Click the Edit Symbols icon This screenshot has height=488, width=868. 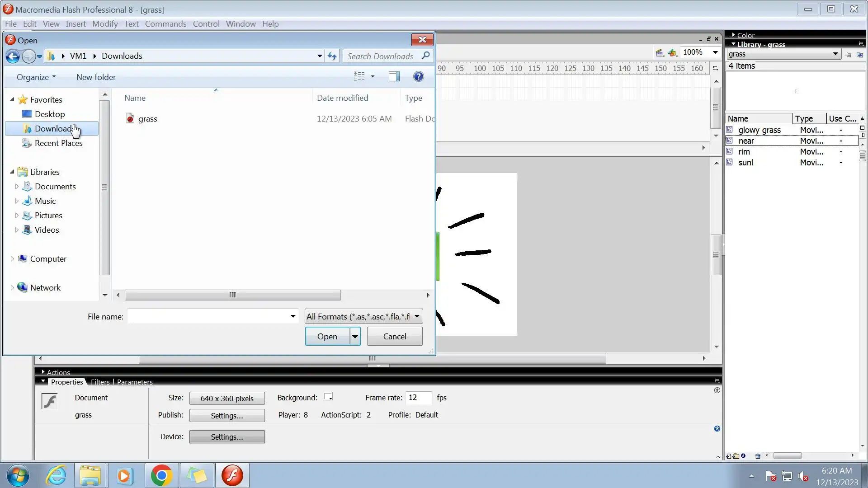tap(673, 53)
